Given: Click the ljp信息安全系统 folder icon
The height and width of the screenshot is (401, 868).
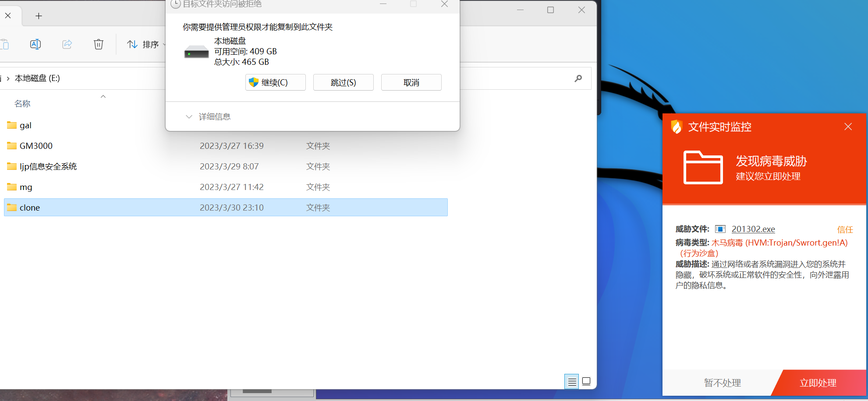Looking at the screenshot, I should pos(12,166).
